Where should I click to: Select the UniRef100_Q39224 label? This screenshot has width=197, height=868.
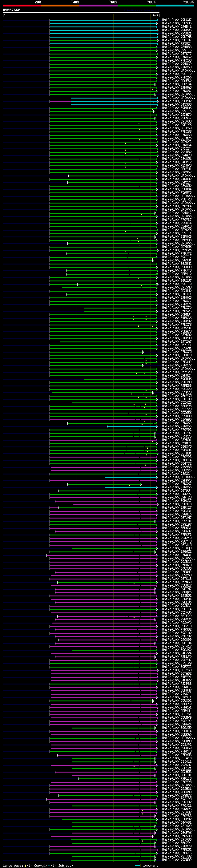click(177, 474)
